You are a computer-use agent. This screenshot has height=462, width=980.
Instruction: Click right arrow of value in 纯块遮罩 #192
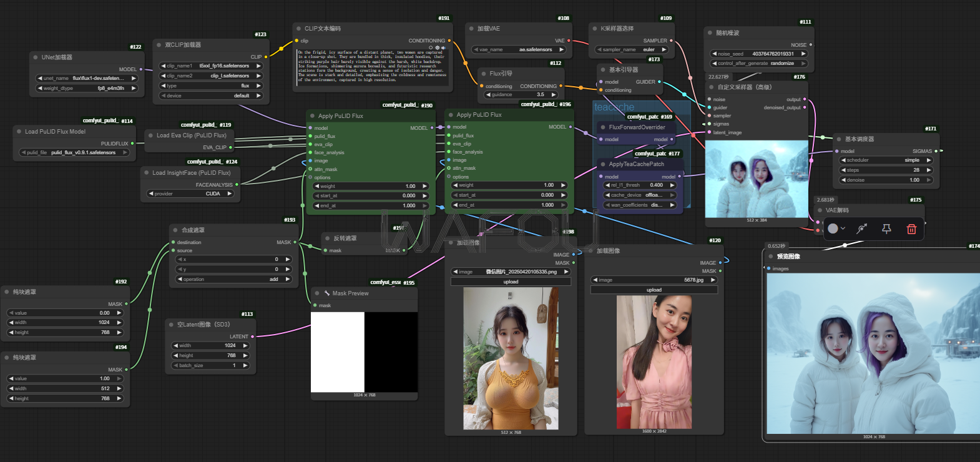coord(119,313)
